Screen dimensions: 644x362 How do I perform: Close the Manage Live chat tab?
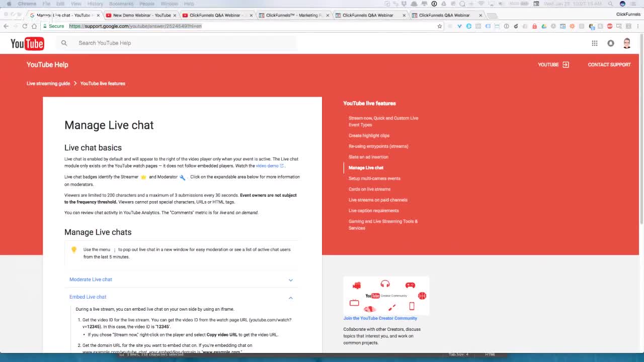tap(98, 15)
